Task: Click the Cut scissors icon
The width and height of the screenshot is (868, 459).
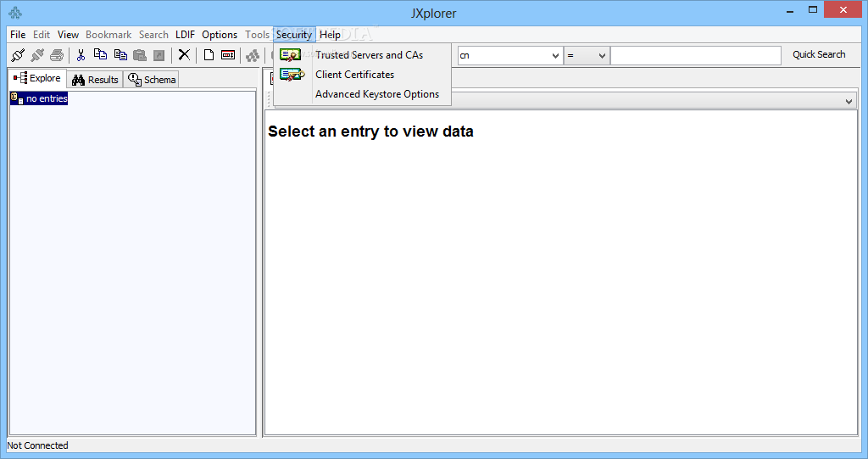Action: [81, 55]
